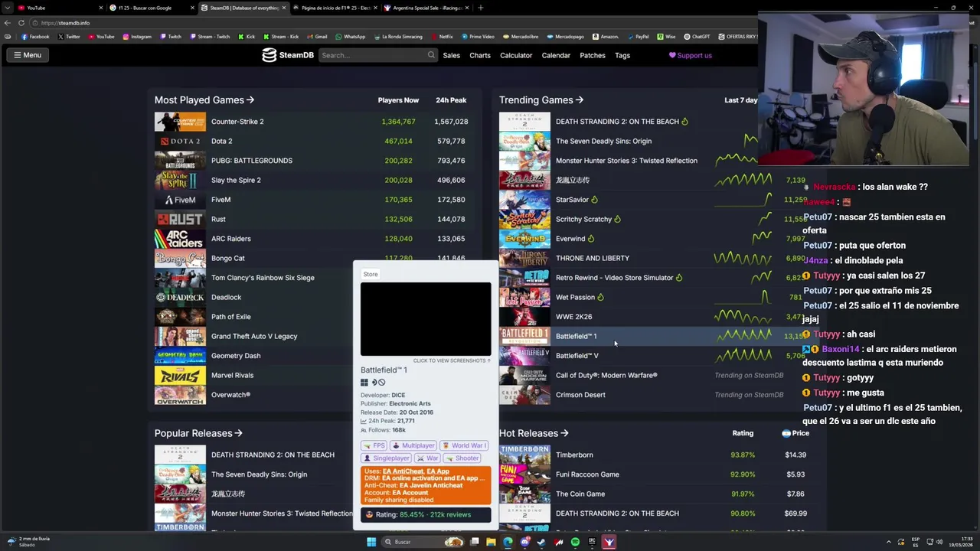Open the Windows Start button
This screenshot has width=980, height=551.
point(371,542)
